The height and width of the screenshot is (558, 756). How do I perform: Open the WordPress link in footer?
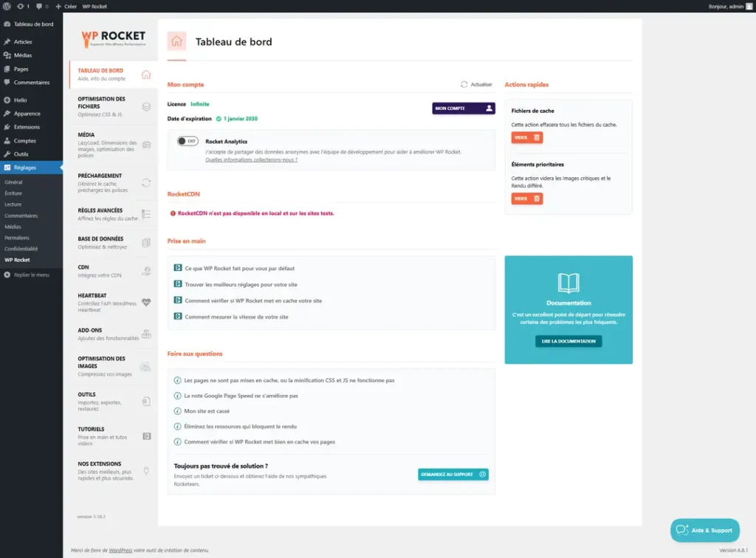pos(120,551)
